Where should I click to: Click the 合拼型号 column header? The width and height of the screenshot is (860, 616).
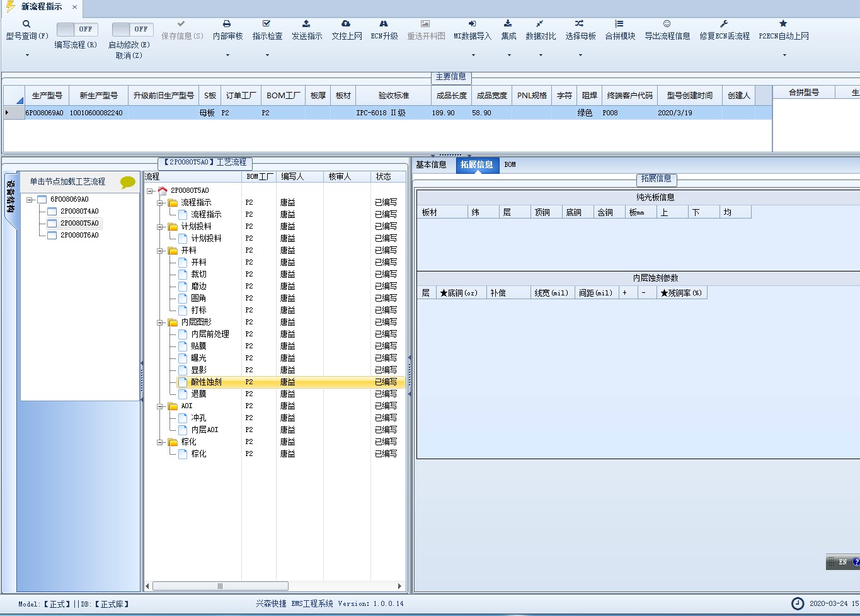pyautogui.click(x=804, y=93)
